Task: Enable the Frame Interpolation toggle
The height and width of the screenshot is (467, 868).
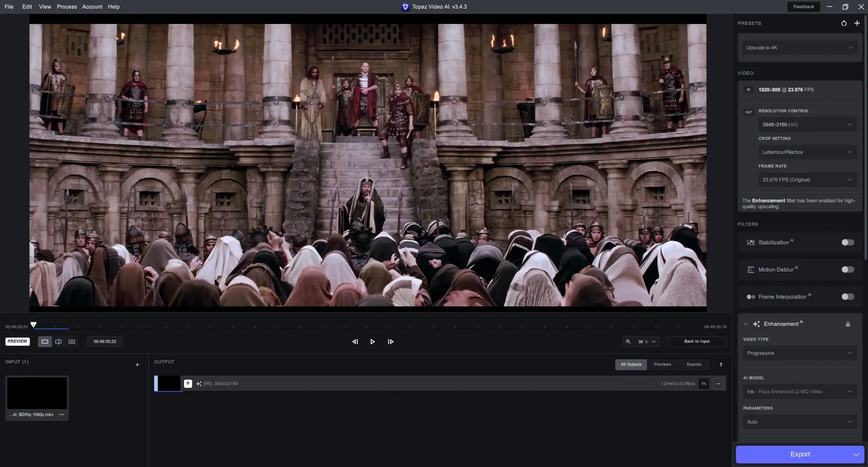Action: click(848, 297)
